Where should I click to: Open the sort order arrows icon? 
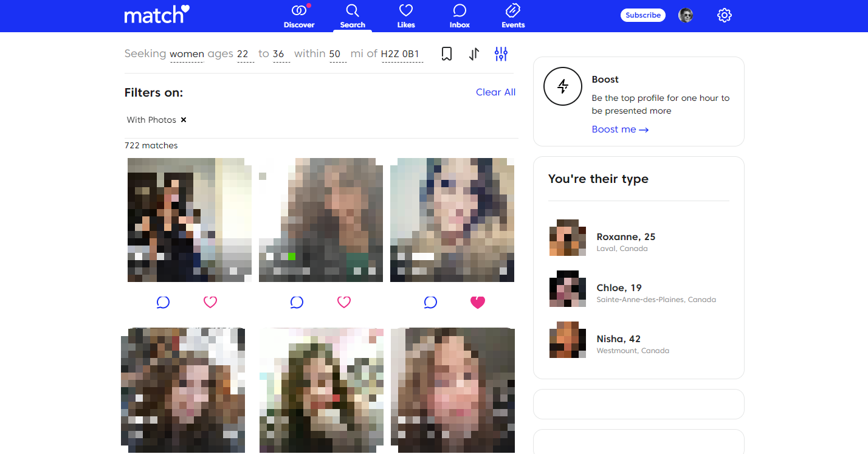pos(474,54)
